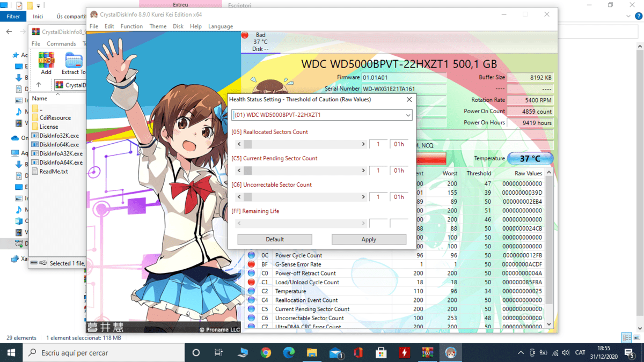Image resolution: width=644 pixels, height=362 pixels.
Task: Click the Current Pending Sector Count slider thumb
Action: click(247, 171)
